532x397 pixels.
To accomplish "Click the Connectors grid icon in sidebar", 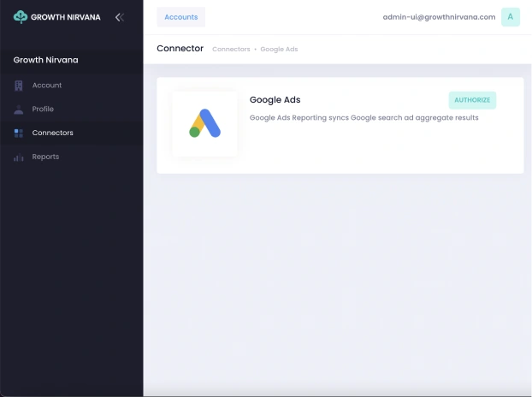I will pos(19,133).
